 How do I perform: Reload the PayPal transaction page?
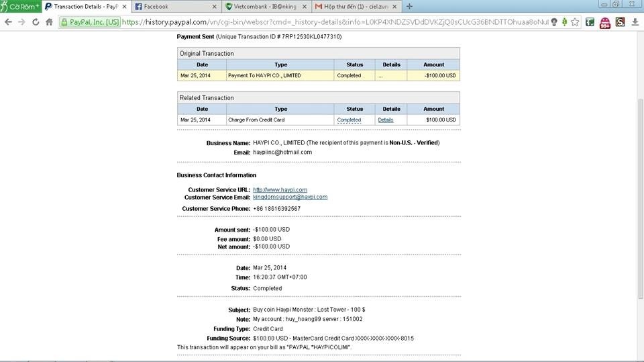coord(36,21)
